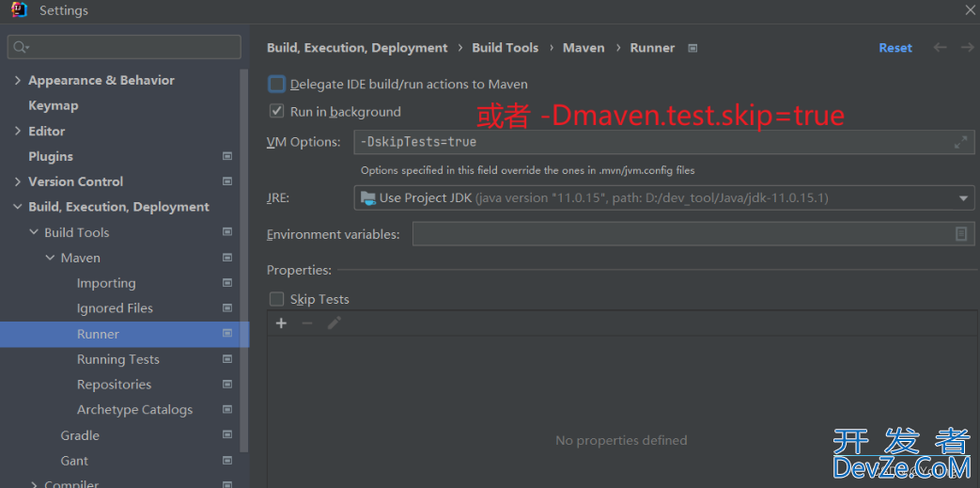Open Gant settings page
Viewport: 980px width, 488px height.
(x=74, y=461)
